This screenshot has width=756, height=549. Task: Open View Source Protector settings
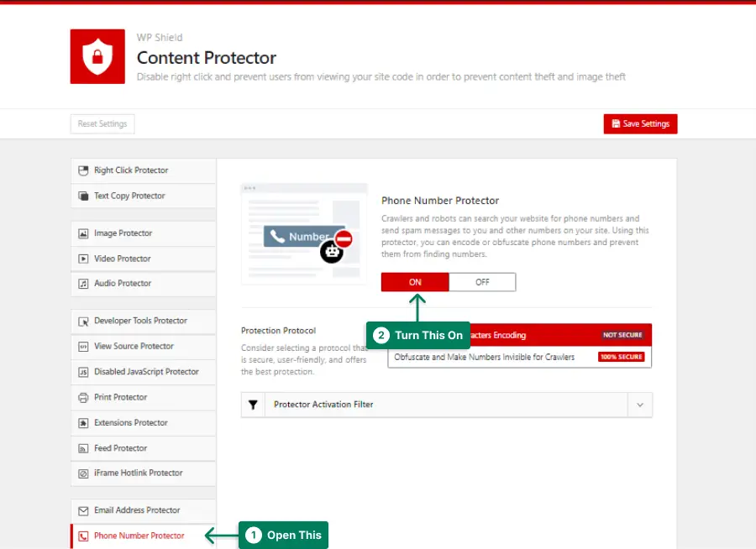click(x=143, y=347)
